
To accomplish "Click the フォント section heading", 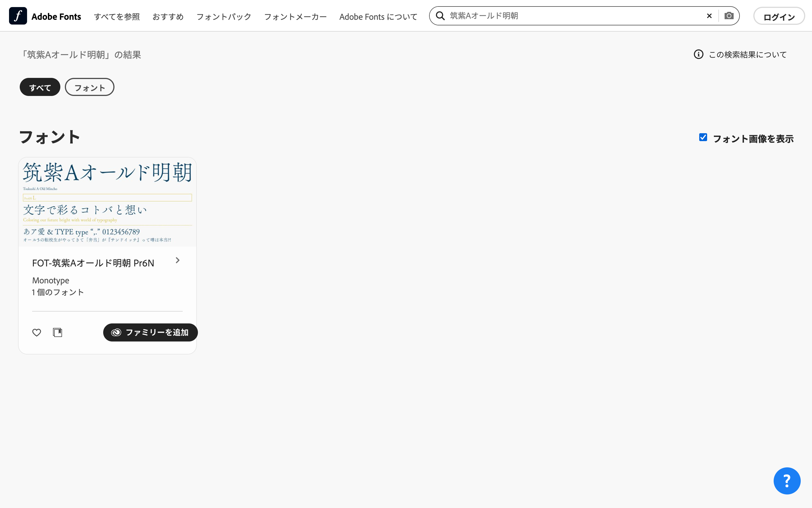I will pos(50,137).
